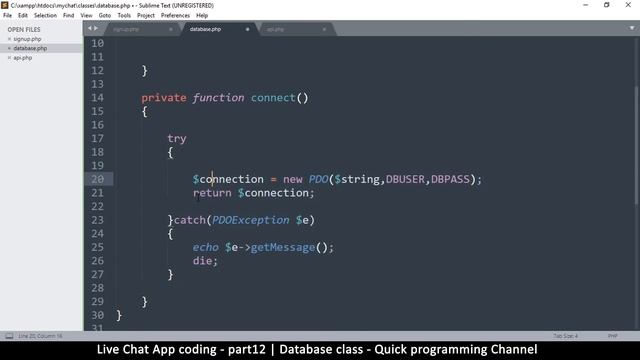Click the Sublime Text app icon in title bar
Image resolution: width=640 pixels, height=360 pixels.
[4, 5]
